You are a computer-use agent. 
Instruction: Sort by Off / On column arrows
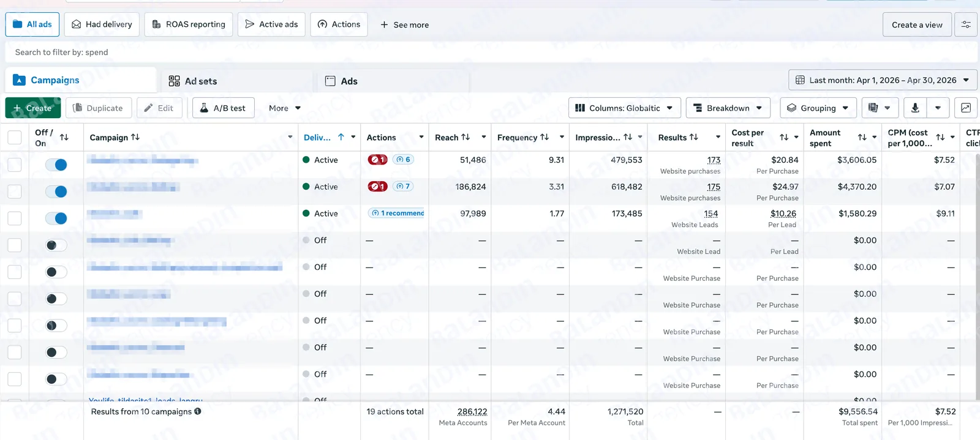tap(64, 138)
